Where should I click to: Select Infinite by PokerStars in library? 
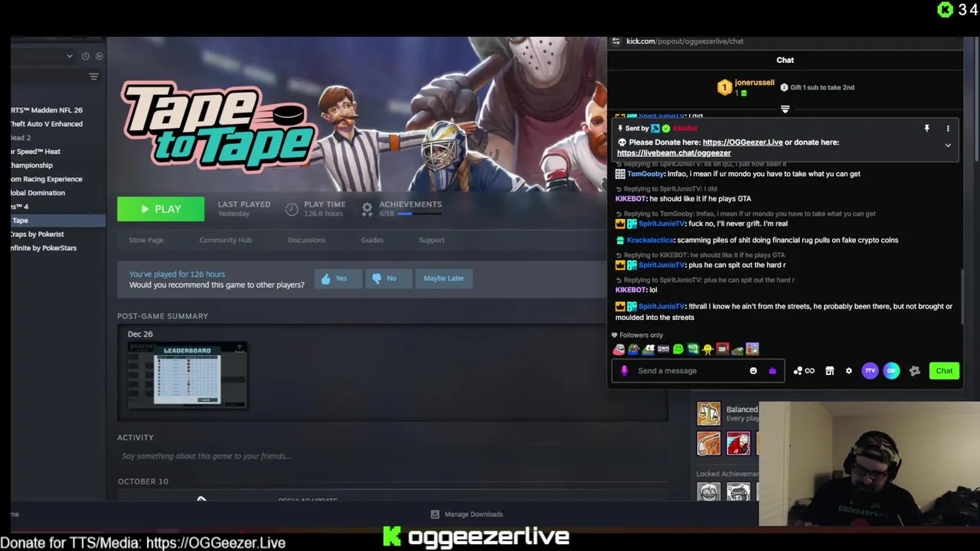(x=44, y=248)
